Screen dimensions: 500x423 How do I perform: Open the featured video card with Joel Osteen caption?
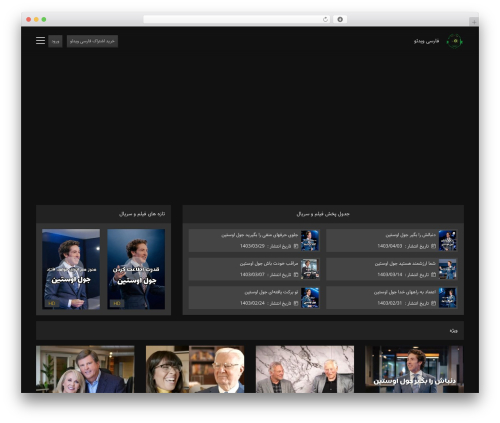414,369
